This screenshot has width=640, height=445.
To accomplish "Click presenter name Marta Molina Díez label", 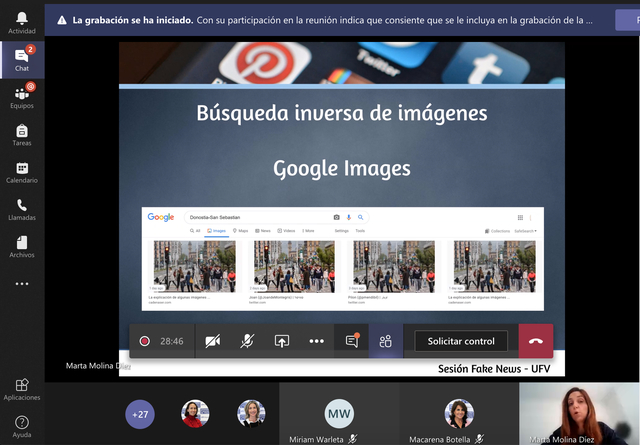I will (x=98, y=366).
